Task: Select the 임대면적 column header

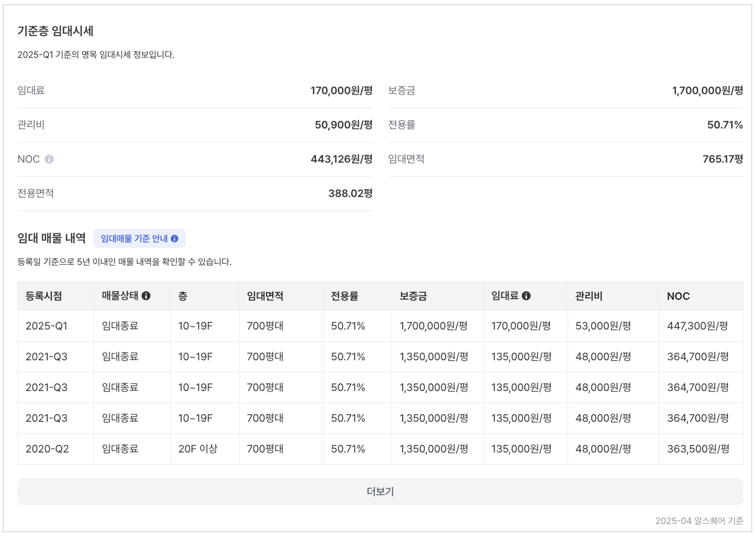Action: [265, 296]
